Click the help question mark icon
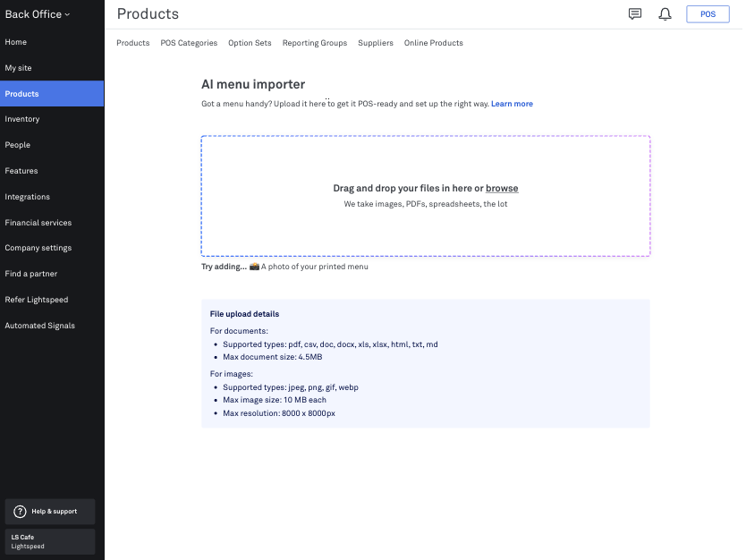 [20, 512]
